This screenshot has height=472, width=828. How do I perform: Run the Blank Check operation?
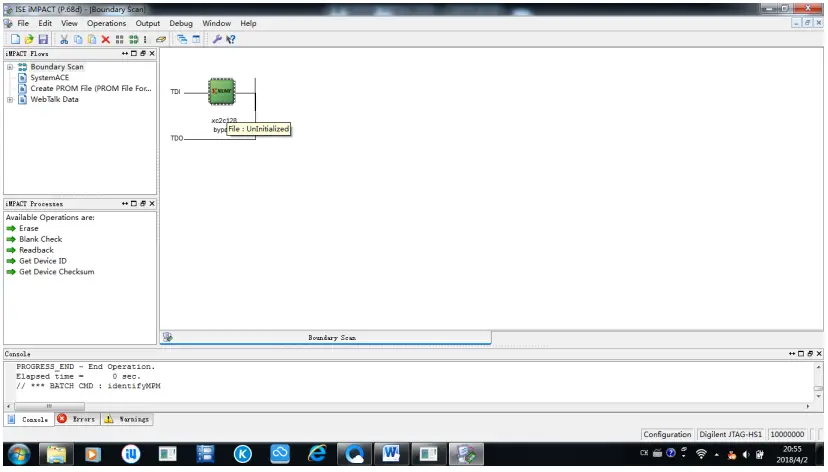(41, 239)
